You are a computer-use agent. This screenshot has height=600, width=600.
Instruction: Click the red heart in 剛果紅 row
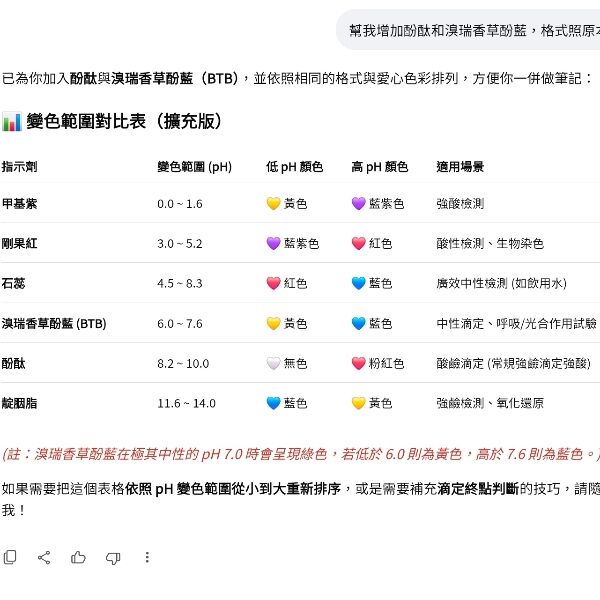359,243
